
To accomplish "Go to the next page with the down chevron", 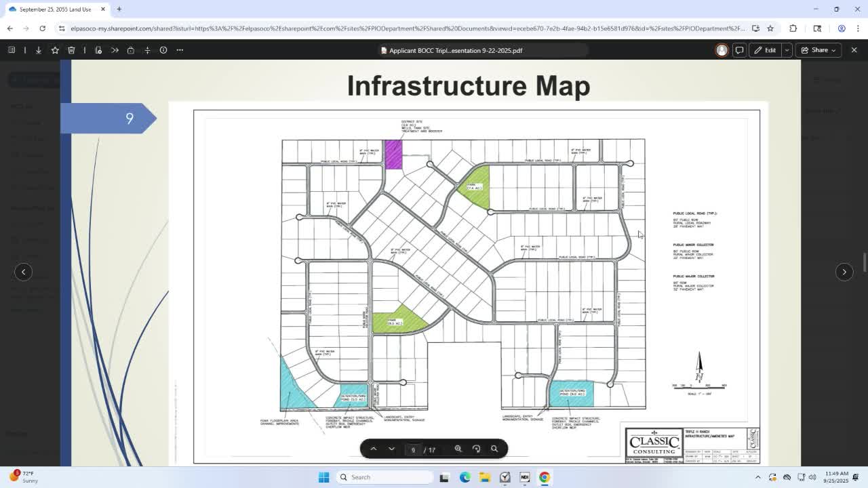I will click(x=391, y=449).
